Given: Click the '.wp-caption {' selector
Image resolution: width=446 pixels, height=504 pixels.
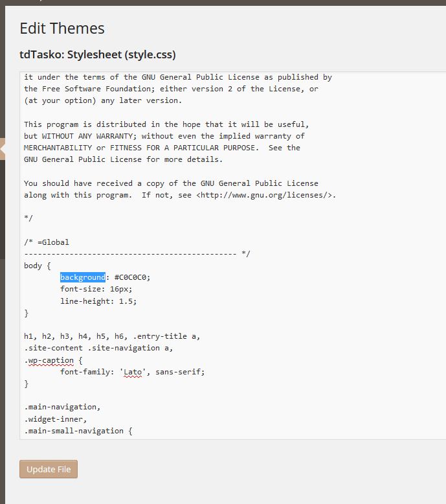Looking at the screenshot, I should pos(53,360).
